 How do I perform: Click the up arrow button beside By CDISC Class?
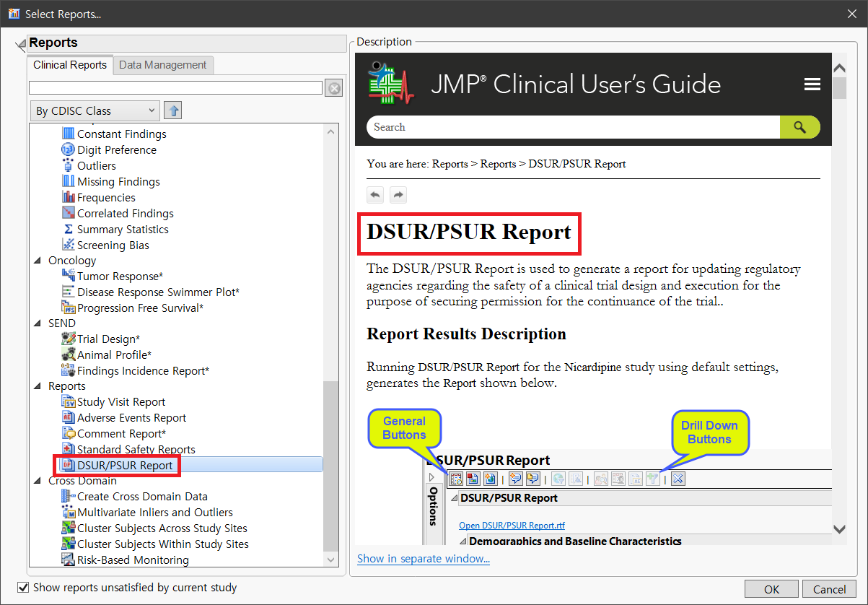point(171,110)
